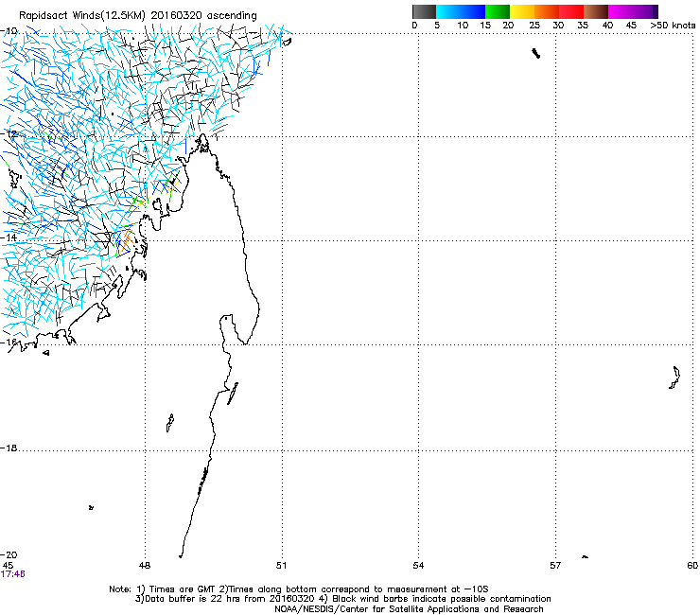Image resolution: width=700 pixels, height=615 pixels.
Task: Click the "-16" latitude axis label
Action: click(x=9, y=343)
